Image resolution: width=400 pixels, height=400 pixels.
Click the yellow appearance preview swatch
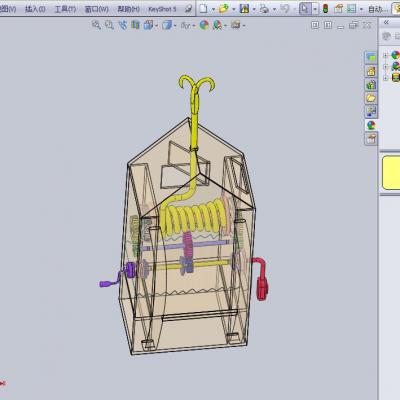pos(391,173)
